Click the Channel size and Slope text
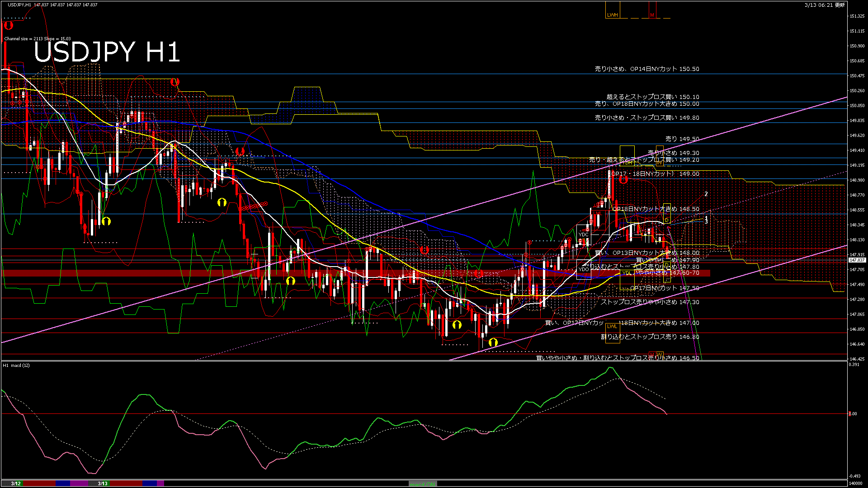Screen dimensions: 868x488 (38, 39)
